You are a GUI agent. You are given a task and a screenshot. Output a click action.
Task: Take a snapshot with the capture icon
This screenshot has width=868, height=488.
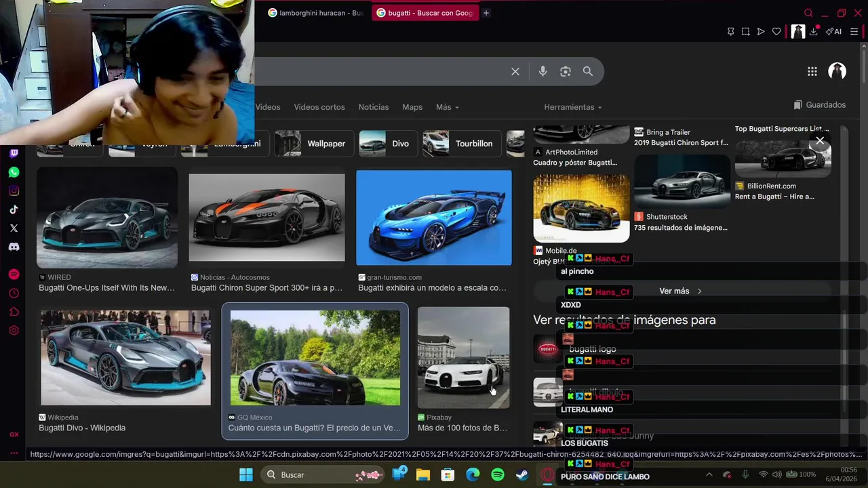(745, 31)
